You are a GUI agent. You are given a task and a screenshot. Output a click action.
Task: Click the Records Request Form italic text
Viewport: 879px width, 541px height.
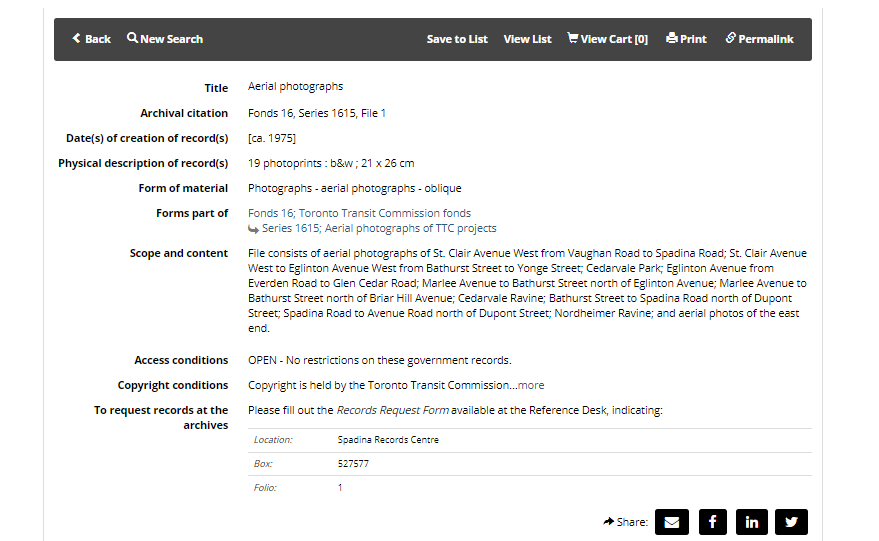pyautogui.click(x=392, y=410)
